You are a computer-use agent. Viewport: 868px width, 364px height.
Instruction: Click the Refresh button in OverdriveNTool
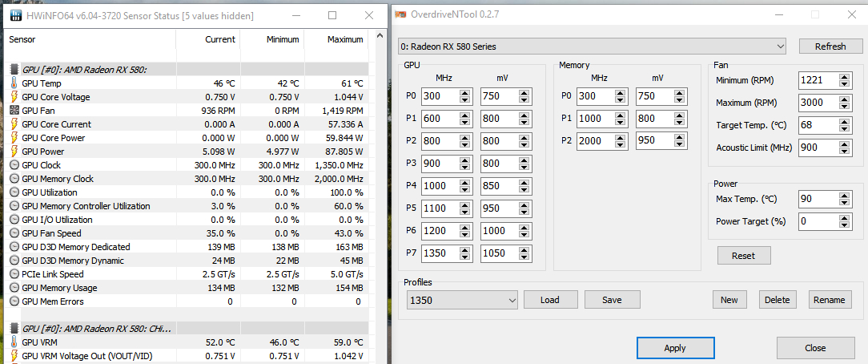click(830, 47)
